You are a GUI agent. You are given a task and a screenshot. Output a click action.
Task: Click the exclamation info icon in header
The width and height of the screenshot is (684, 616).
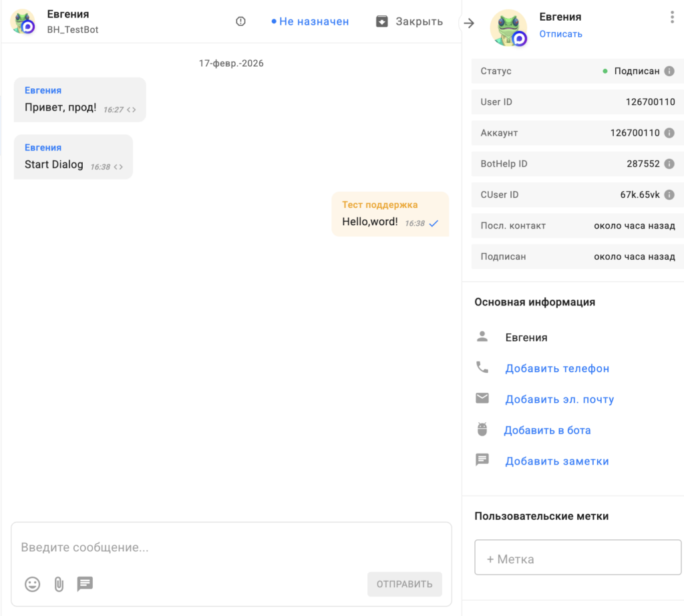240,21
